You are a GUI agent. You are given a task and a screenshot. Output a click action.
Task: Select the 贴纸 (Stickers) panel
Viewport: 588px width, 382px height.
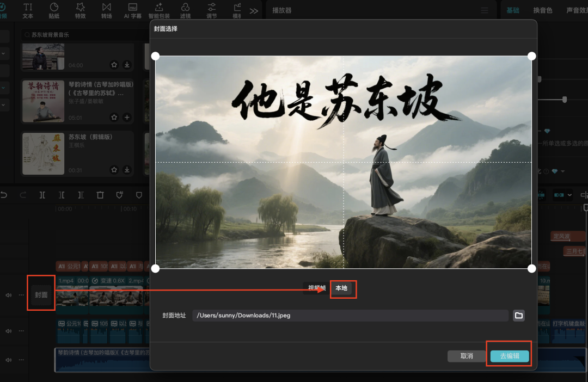54,10
